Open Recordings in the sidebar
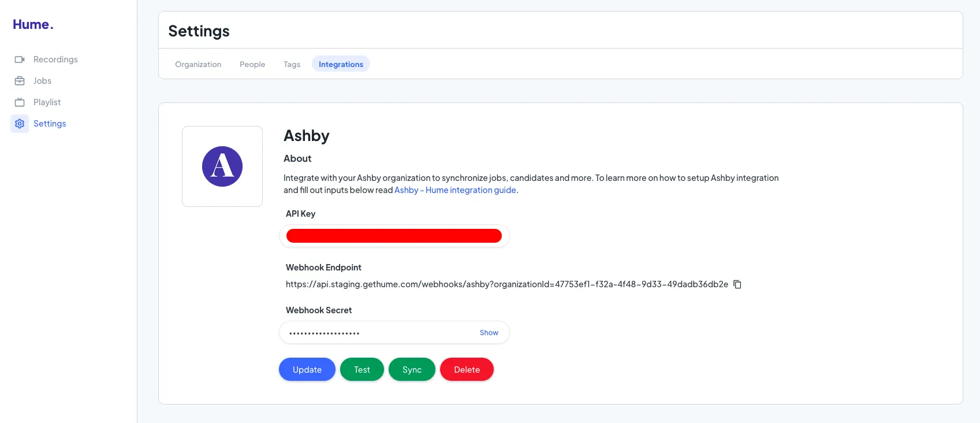The width and height of the screenshot is (980, 423). 55,60
